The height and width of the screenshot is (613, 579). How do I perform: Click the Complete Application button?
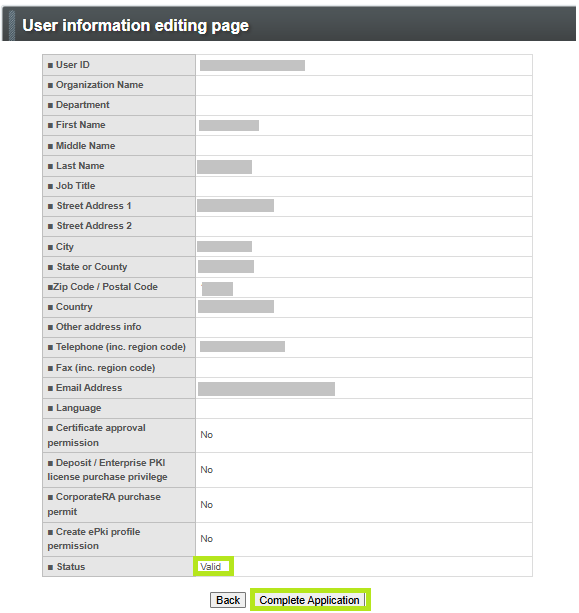point(310,600)
